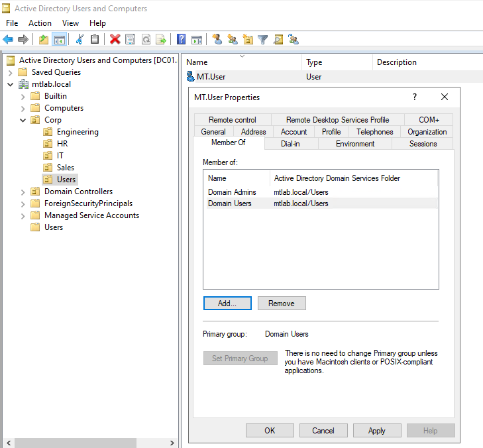Toggle the Show/Hide Action Pane icon
The height and width of the screenshot is (448, 483).
[197, 40]
